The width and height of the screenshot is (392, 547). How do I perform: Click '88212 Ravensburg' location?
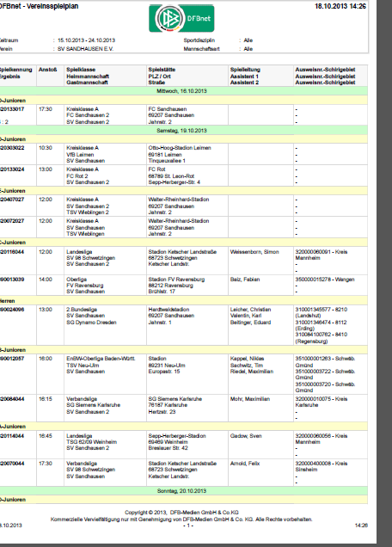pyautogui.click(x=170, y=286)
